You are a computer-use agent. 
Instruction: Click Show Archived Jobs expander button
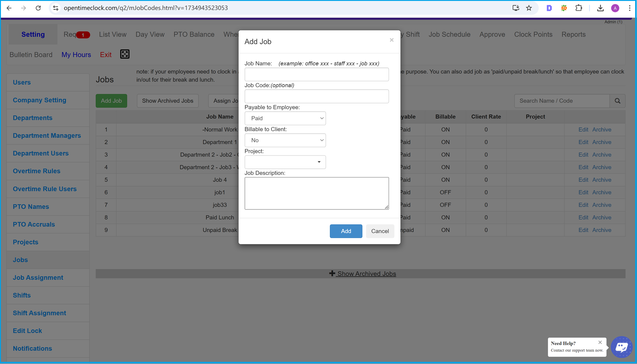[362, 273]
